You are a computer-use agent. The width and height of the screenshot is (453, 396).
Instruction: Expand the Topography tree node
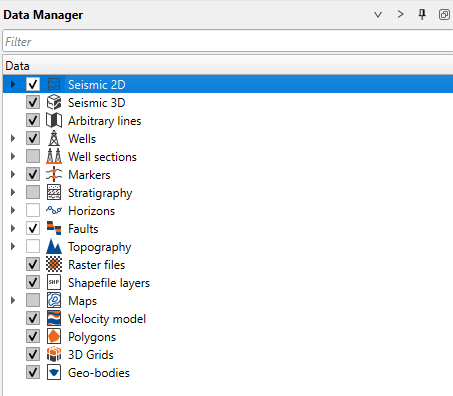(13, 246)
